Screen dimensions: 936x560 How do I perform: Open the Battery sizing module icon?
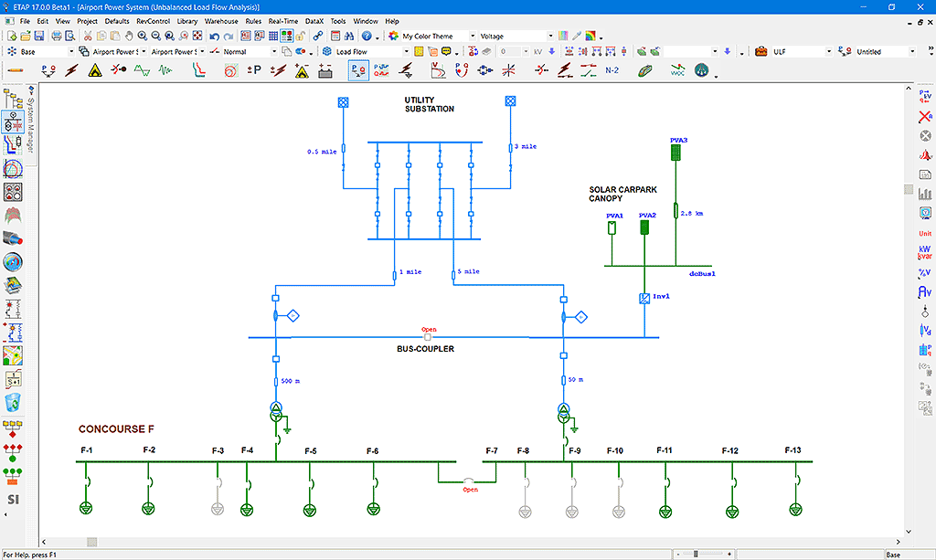(325, 70)
